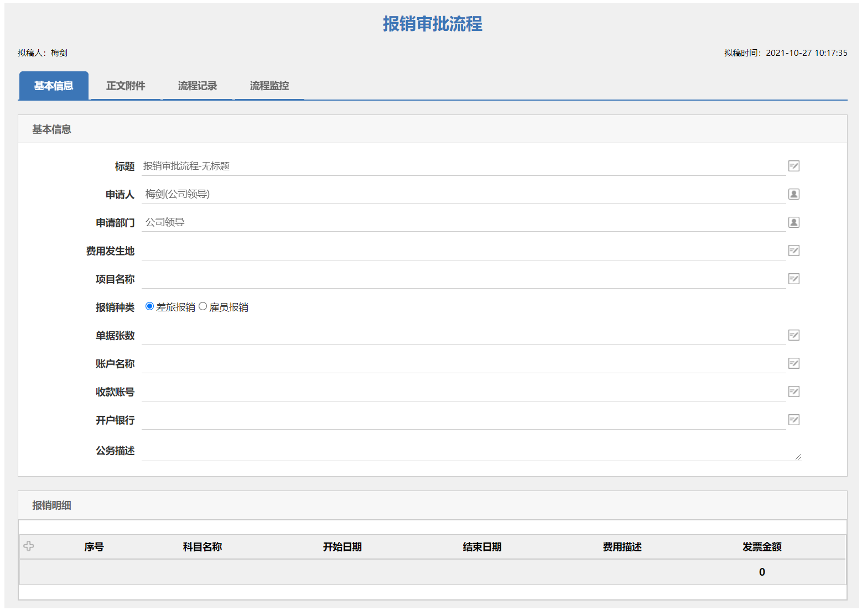This screenshot has height=616, width=862.
Task: Select the 差旅报销 radio option
Action: pyautogui.click(x=149, y=306)
